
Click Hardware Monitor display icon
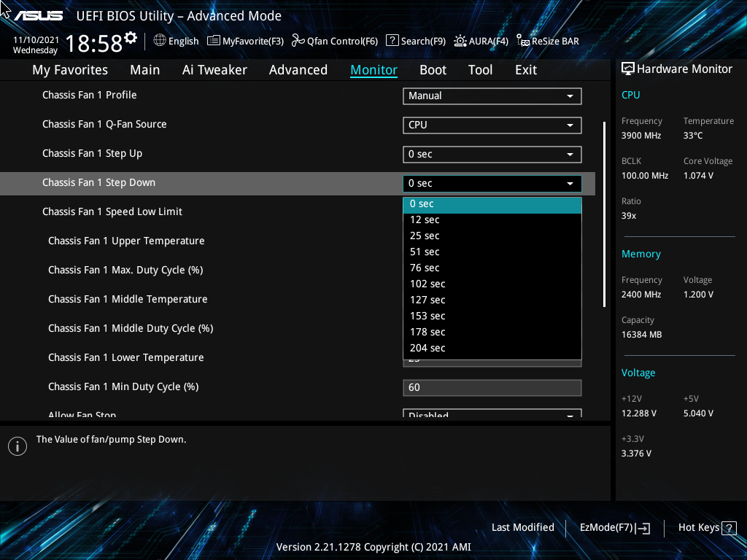(628, 69)
